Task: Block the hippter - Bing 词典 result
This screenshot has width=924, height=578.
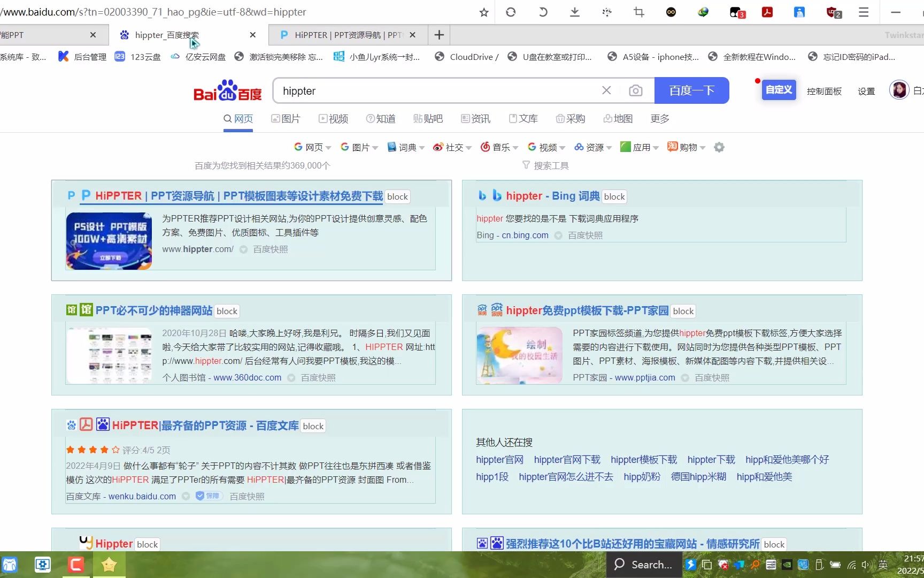Action: (x=614, y=196)
